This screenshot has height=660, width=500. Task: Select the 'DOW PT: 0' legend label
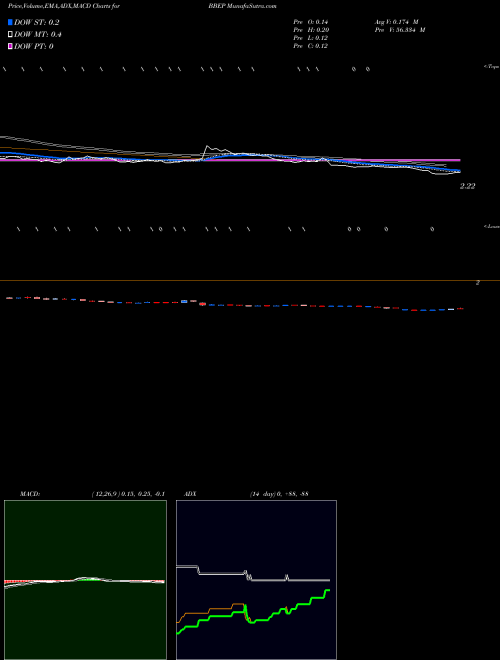[33, 46]
